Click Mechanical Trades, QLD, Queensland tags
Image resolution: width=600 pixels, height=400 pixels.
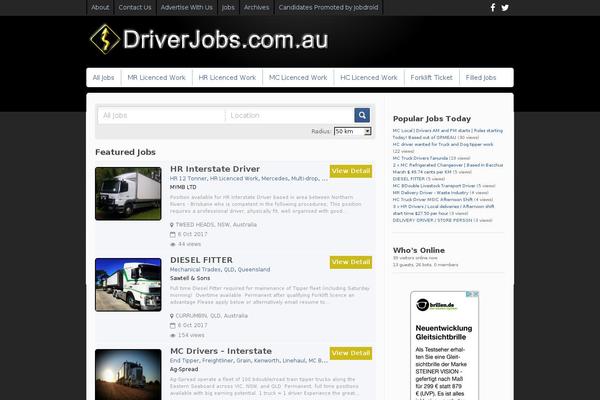click(220, 269)
